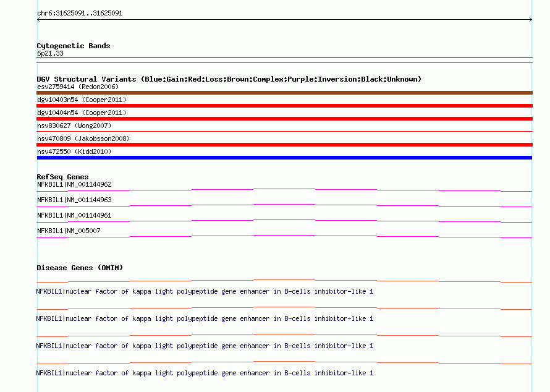Click the red bar under nsv470809 (Jakobsson2008)

[284, 145]
